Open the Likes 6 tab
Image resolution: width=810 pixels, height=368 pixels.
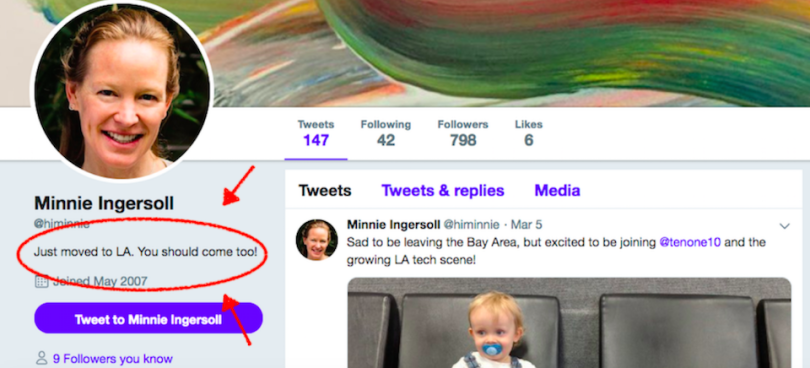pyautogui.click(x=528, y=133)
